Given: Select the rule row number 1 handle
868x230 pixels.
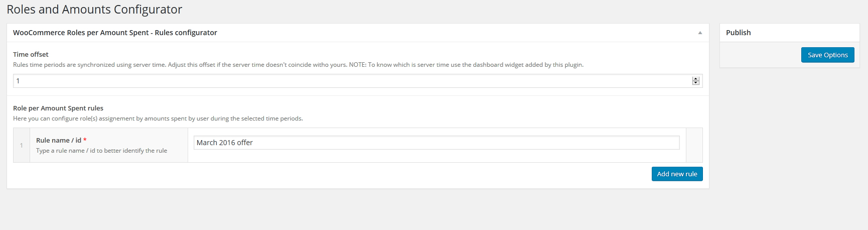Looking at the screenshot, I should [x=22, y=145].
